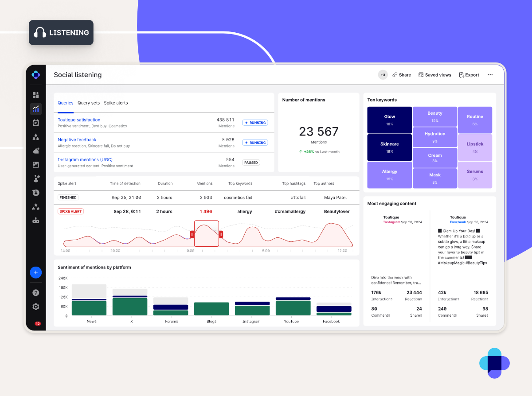This screenshot has height=396, width=532.
Task: Click the News sentiment bar
Action: tap(89, 300)
